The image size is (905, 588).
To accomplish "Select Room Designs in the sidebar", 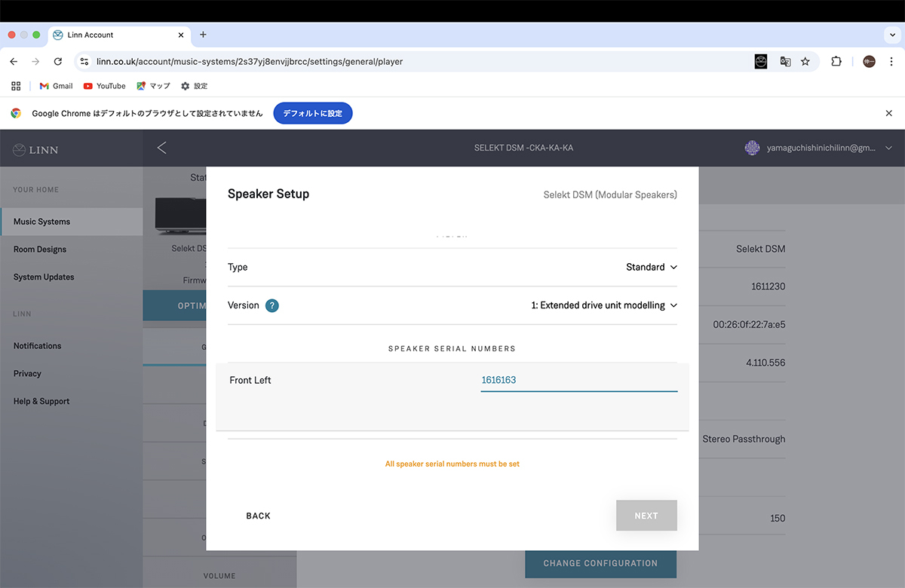I will (x=40, y=250).
